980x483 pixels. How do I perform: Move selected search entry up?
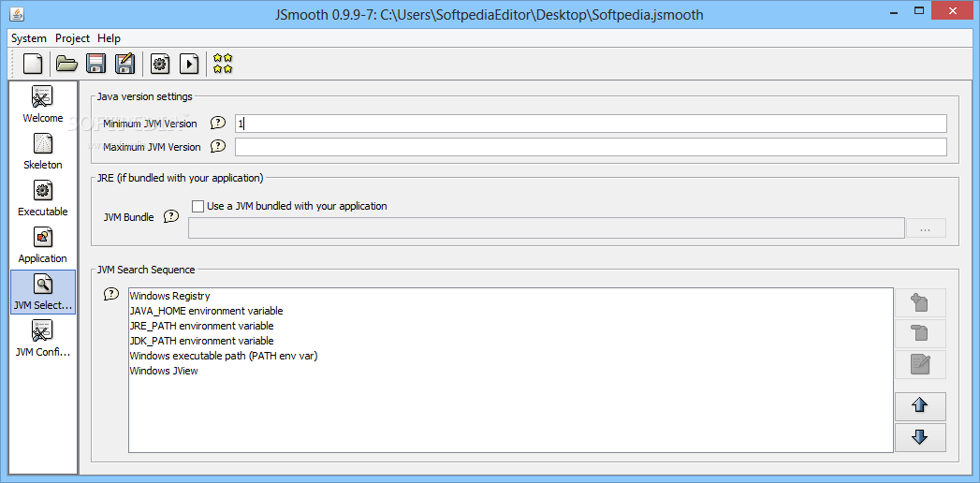(920, 407)
